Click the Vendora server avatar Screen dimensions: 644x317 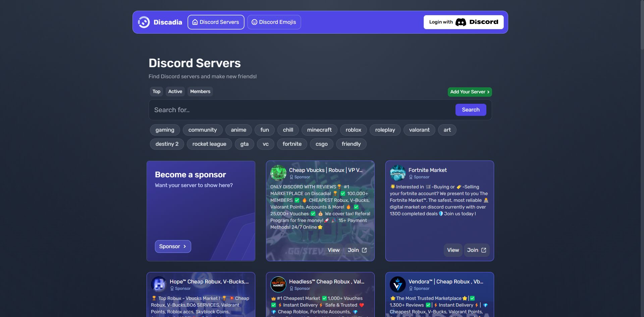pos(398,284)
